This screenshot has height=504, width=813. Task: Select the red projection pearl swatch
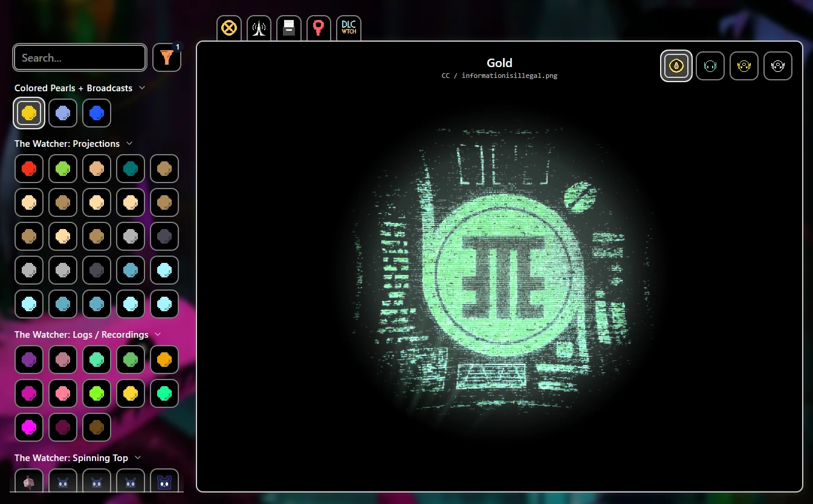[x=29, y=169]
